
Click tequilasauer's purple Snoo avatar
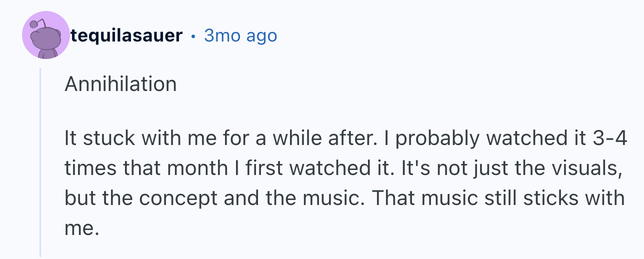46,34
